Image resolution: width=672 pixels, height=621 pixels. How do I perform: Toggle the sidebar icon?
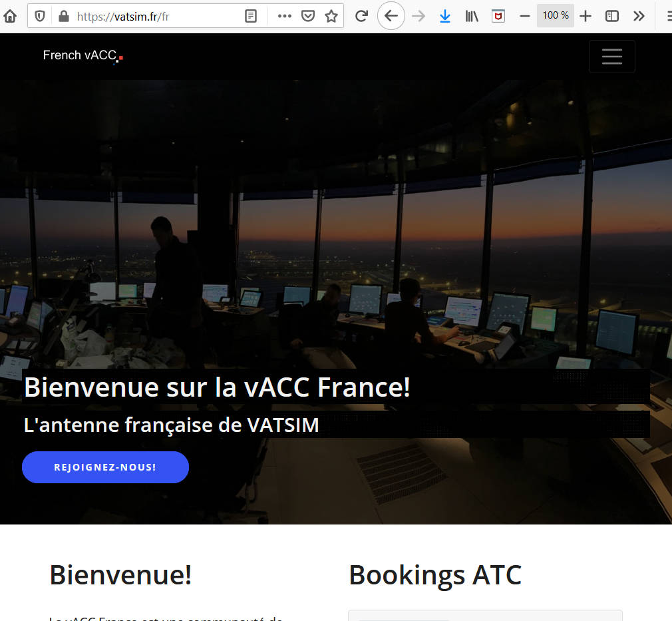click(612, 16)
